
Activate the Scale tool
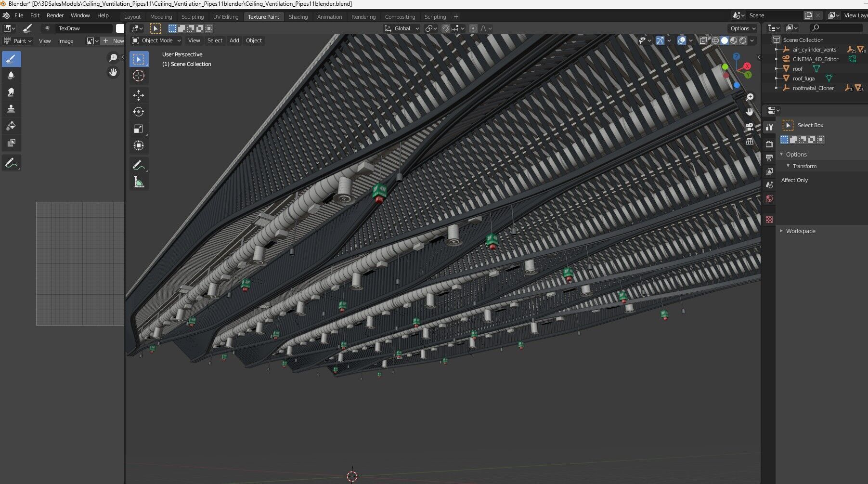click(x=139, y=129)
